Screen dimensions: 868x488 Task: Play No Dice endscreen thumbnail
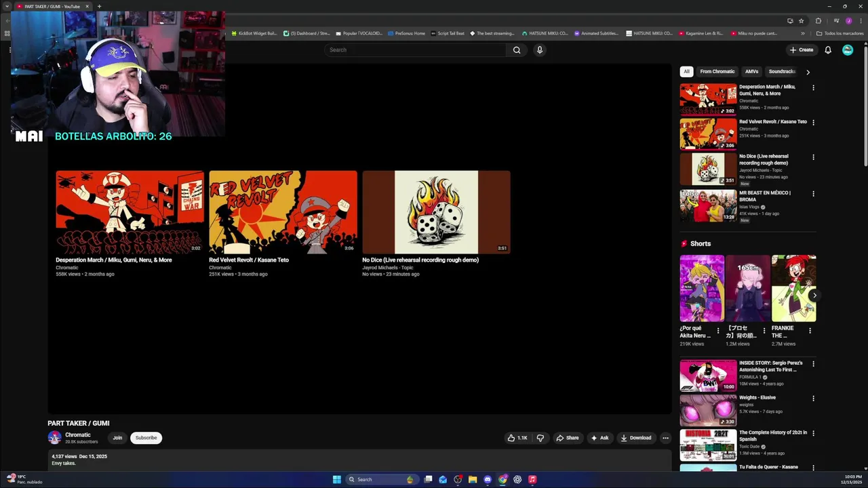pos(436,212)
